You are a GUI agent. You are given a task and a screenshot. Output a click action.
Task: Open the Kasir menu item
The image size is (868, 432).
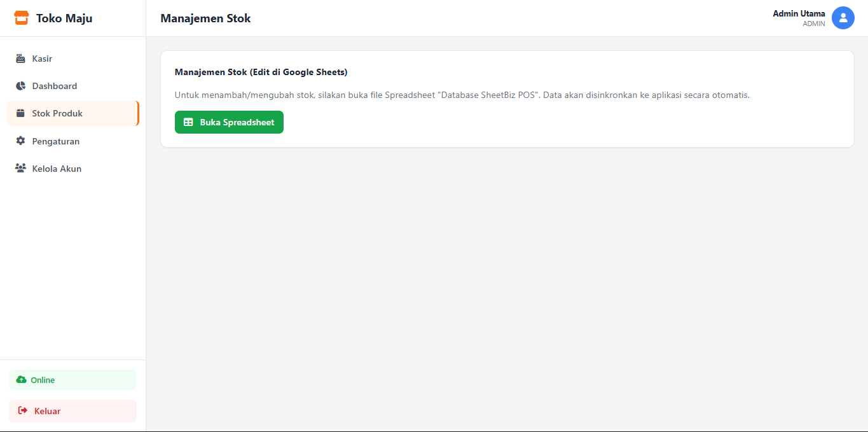42,59
